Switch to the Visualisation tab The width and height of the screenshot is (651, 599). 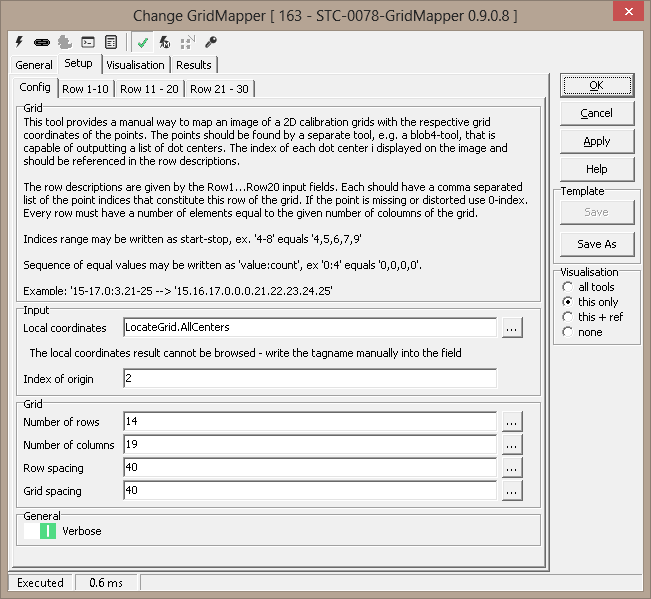[x=135, y=65]
